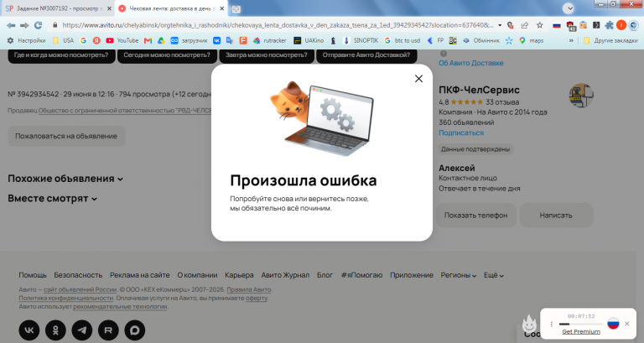This screenshot has width=644, height=343.
Task: Open the Google Translate bookmark icon
Action: point(230,40)
